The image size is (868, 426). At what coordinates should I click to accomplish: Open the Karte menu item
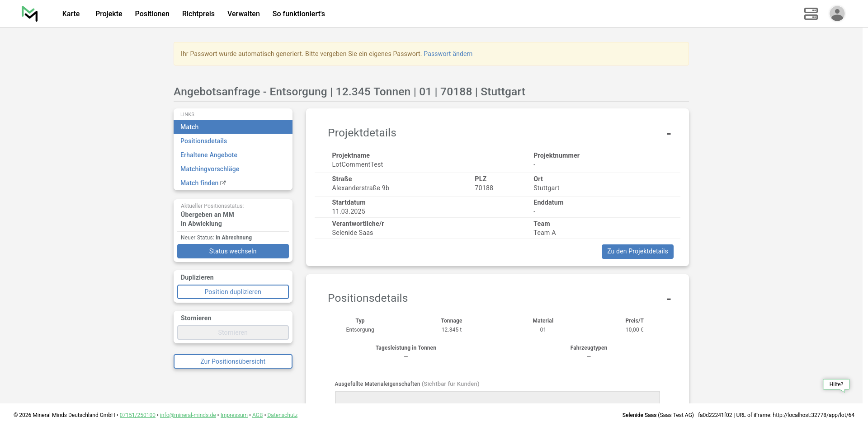pos(71,14)
